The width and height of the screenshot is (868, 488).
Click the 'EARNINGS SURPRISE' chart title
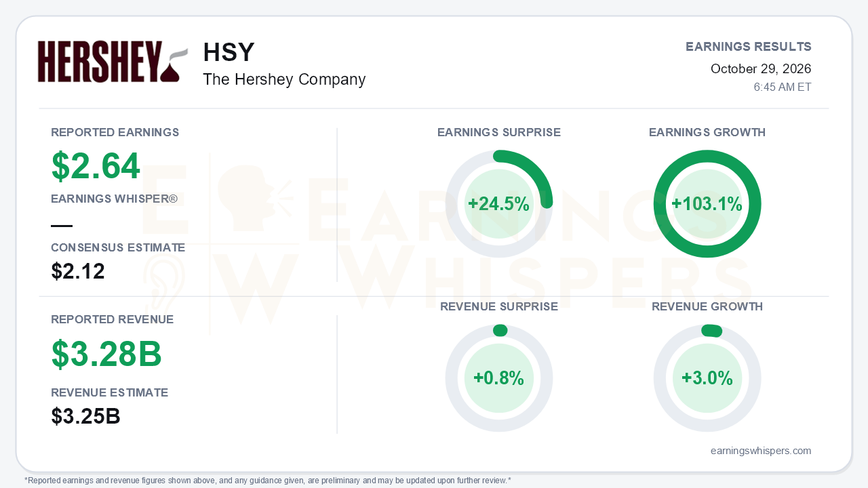coord(499,132)
